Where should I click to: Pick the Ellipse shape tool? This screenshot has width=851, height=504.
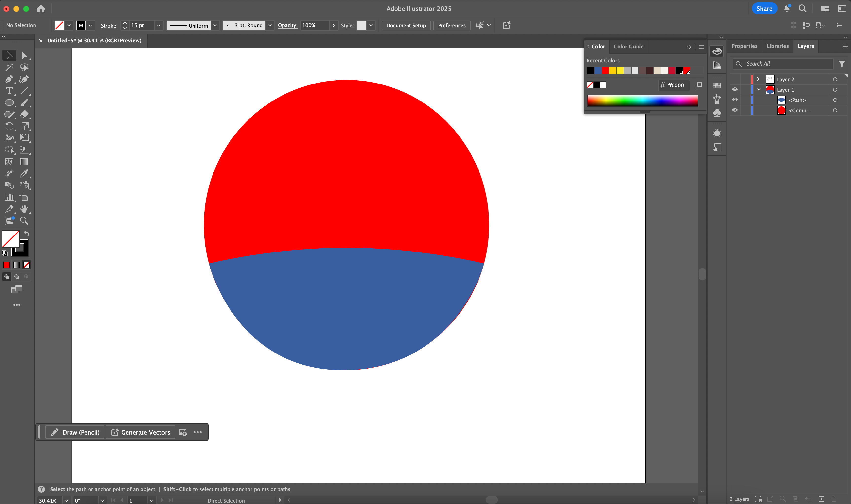coord(9,102)
